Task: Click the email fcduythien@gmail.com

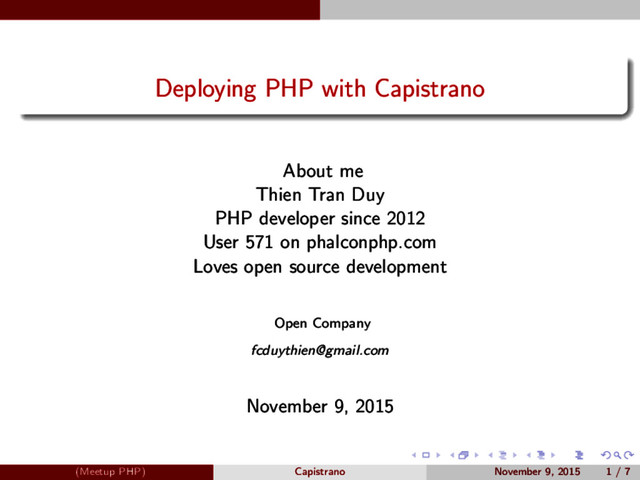Action: point(320,350)
